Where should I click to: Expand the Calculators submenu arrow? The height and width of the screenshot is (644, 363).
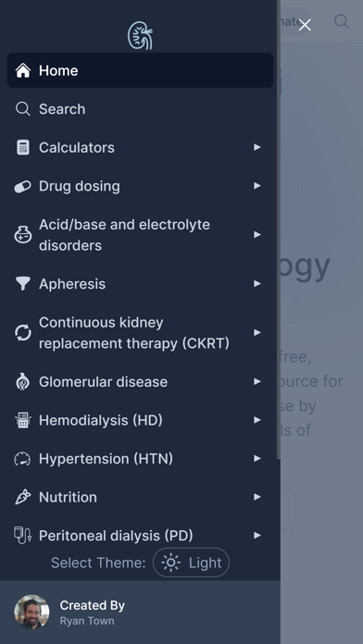click(257, 147)
